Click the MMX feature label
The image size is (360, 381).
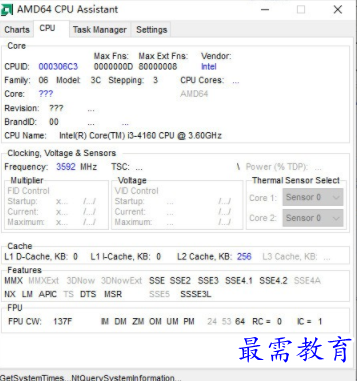(x=14, y=281)
